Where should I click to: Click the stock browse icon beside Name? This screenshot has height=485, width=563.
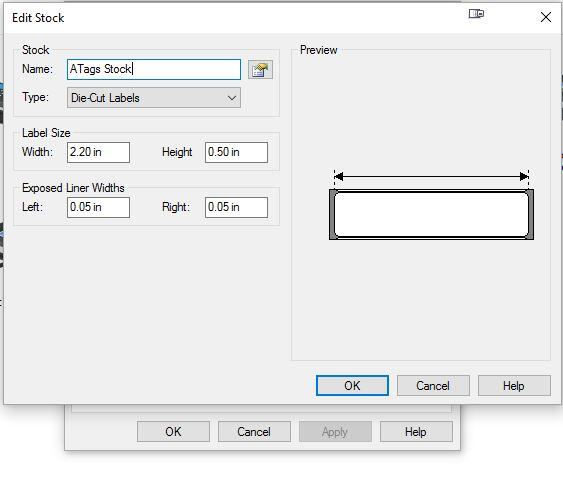pos(260,70)
